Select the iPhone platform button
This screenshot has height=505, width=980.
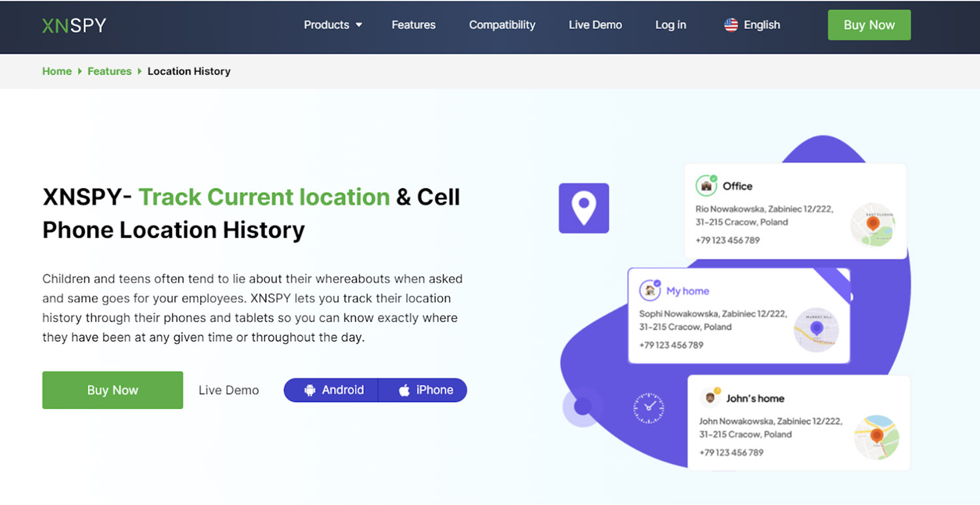tap(423, 390)
